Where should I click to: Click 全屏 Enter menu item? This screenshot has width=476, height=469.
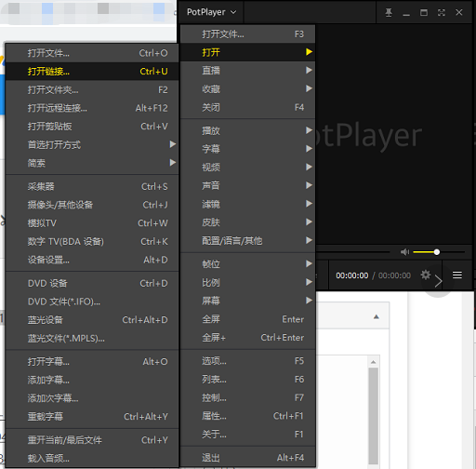click(248, 319)
